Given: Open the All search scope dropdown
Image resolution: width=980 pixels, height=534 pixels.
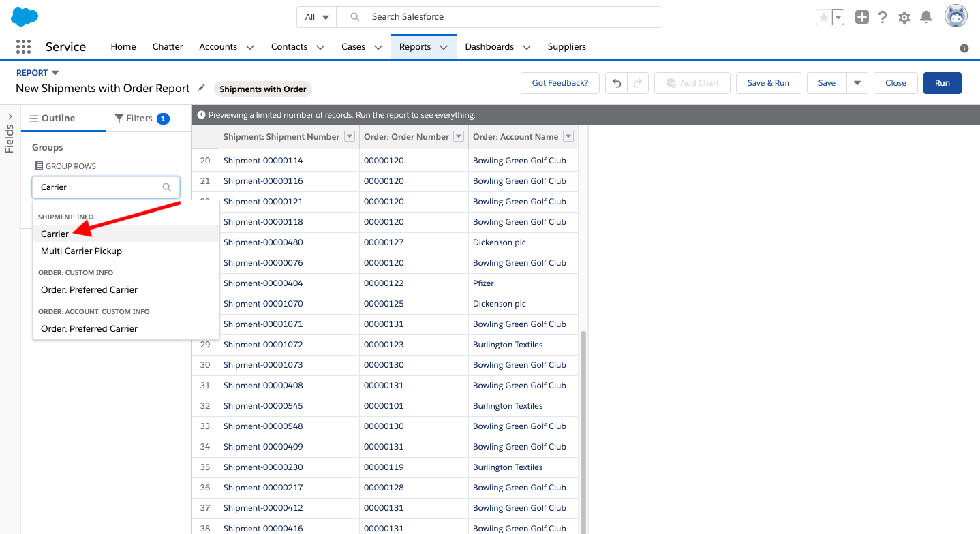Looking at the screenshot, I should click(x=317, y=17).
